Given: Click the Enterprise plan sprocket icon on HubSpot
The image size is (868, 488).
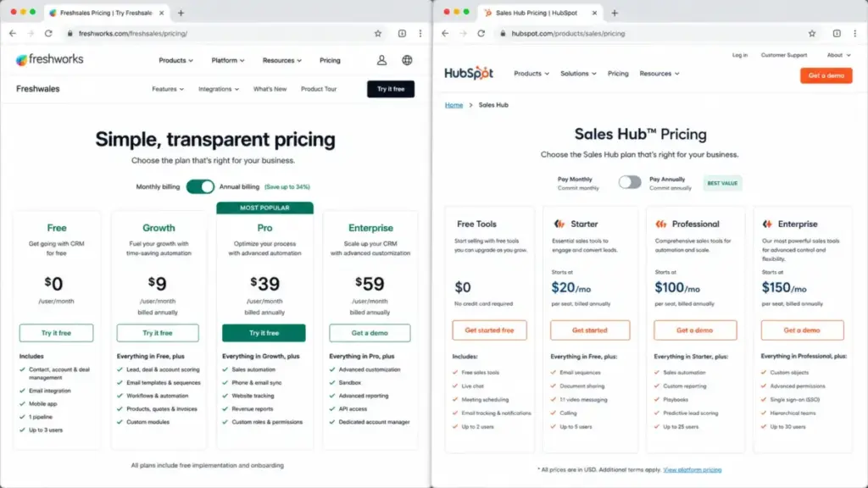Looking at the screenshot, I should (767, 224).
